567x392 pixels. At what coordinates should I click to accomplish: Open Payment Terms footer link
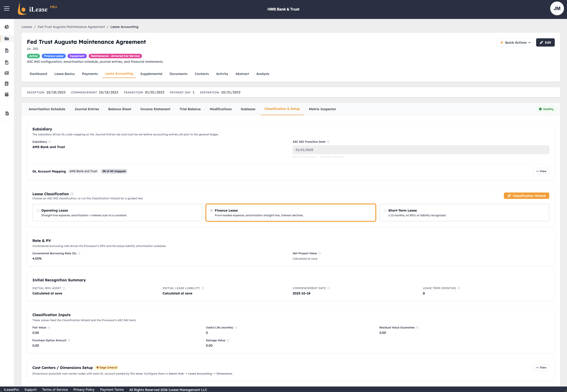point(112,390)
